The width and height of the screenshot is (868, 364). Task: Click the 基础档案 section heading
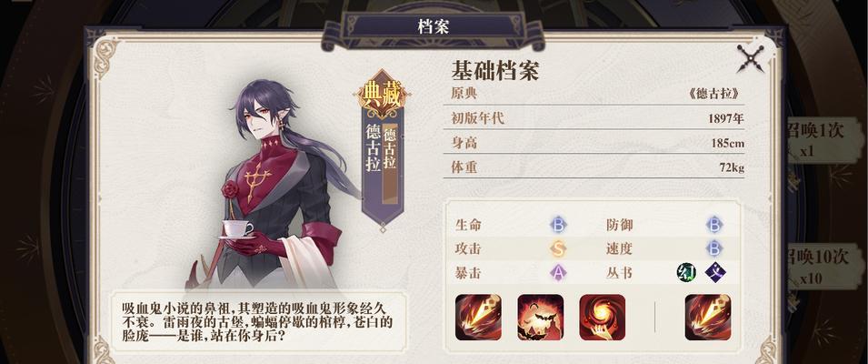(494, 70)
